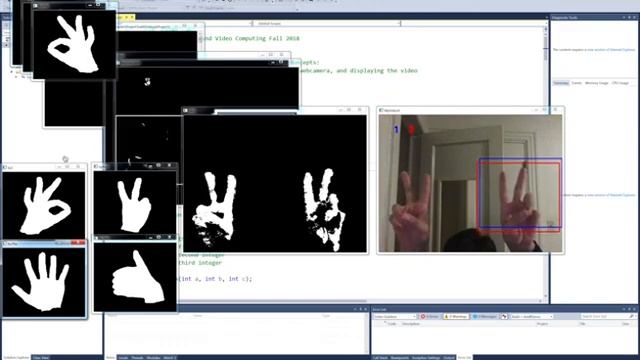Open the Class View tab
This screenshot has width=640, height=360.
[x=41, y=358]
